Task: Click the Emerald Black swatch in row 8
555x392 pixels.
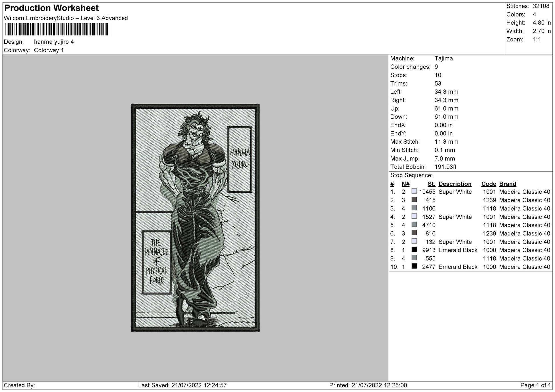Action: tap(414, 249)
